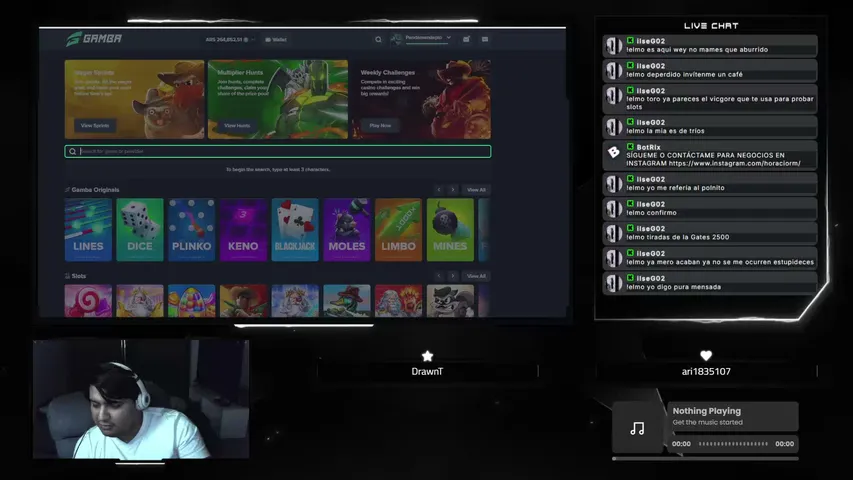853x480 pixels.
Task: Click the Gamba logo
Action: click(x=94, y=39)
